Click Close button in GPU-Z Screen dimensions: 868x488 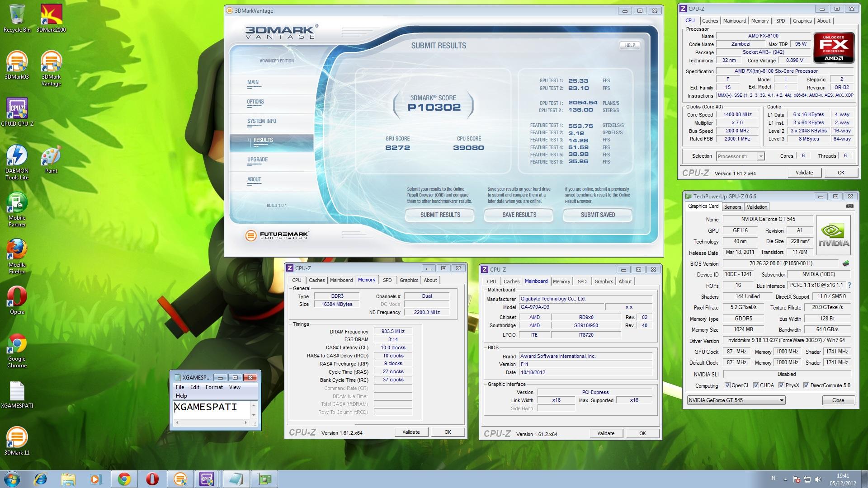pyautogui.click(x=838, y=400)
